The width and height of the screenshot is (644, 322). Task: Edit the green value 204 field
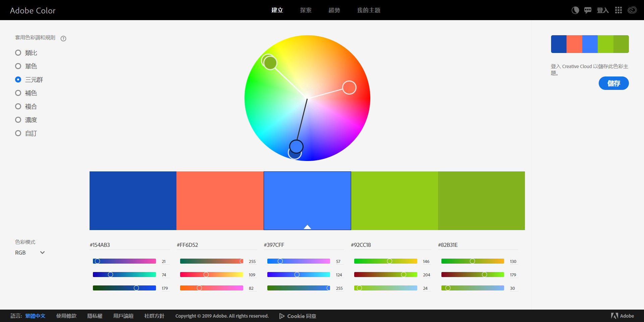pyautogui.click(x=426, y=275)
